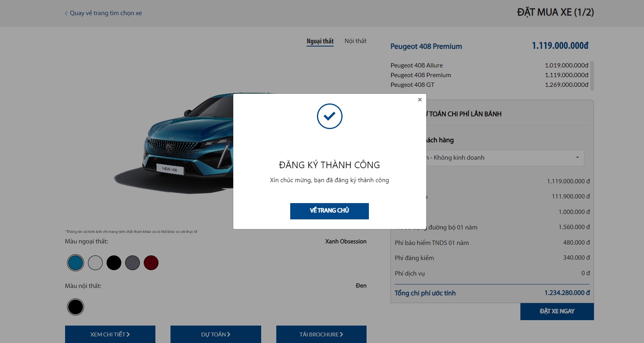Click the DỰ TOÁN button
Screen dimensions: 644x343
coord(216,334)
